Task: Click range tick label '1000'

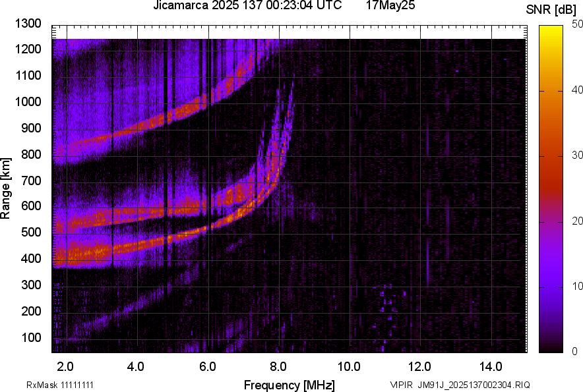Action: click(x=28, y=101)
